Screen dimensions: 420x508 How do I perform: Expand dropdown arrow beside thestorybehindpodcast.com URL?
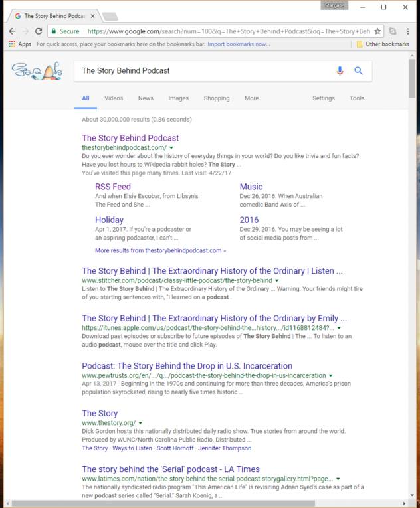tap(171, 147)
